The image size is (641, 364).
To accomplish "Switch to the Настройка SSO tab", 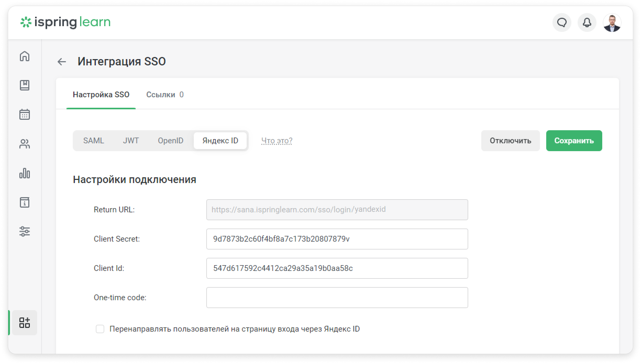I will tap(101, 95).
